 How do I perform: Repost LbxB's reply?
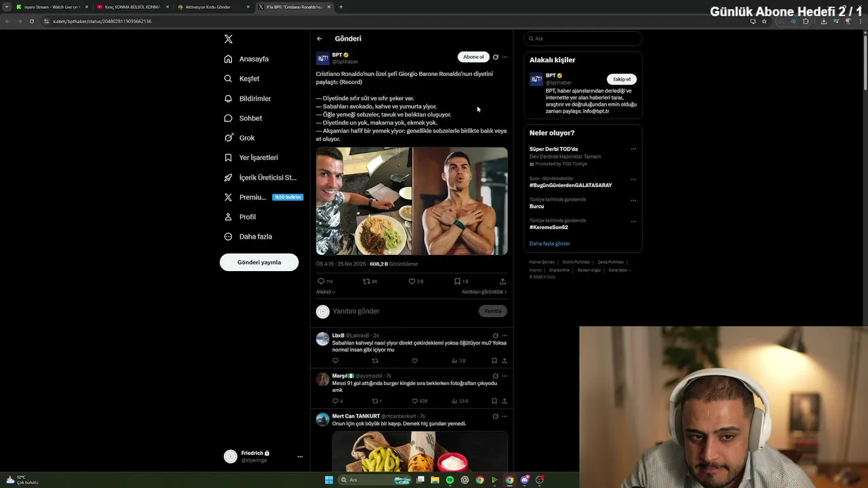click(375, 361)
